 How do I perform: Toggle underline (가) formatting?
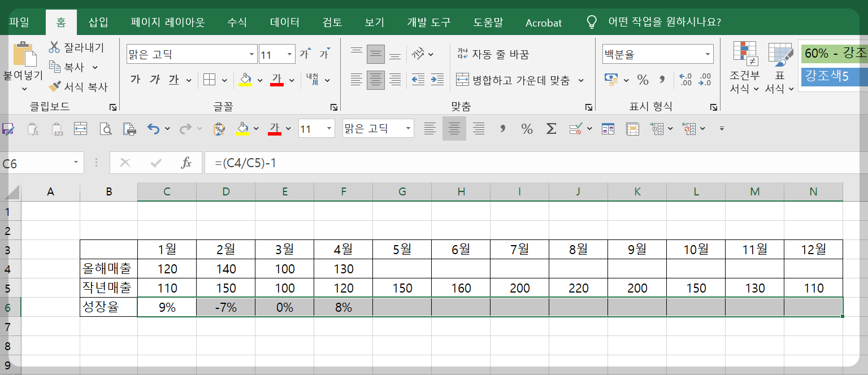tap(173, 80)
